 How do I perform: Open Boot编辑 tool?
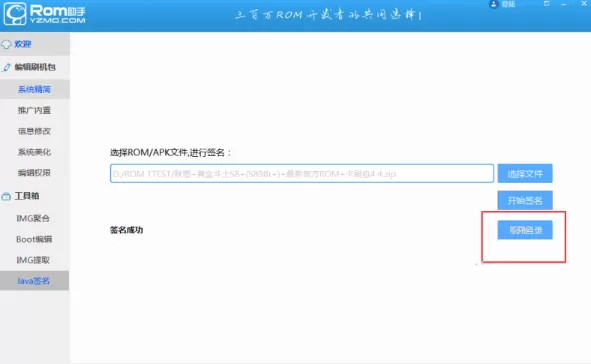(35, 239)
